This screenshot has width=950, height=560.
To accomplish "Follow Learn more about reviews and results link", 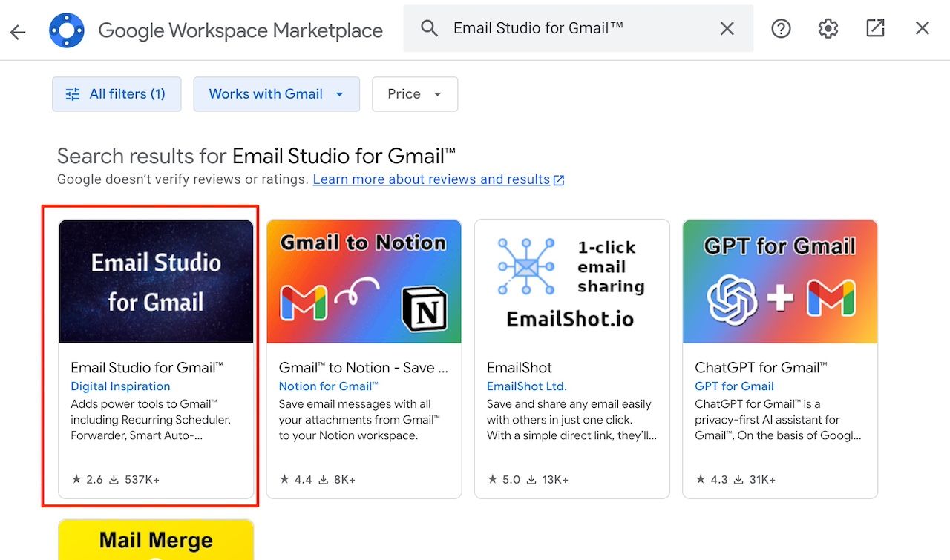I will (x=439, y=179).
